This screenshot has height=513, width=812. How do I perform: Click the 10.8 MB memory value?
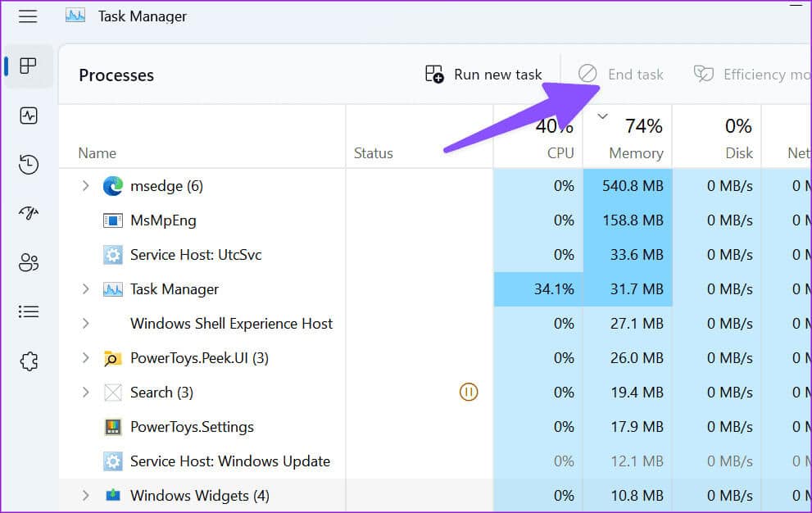[637, 496]
